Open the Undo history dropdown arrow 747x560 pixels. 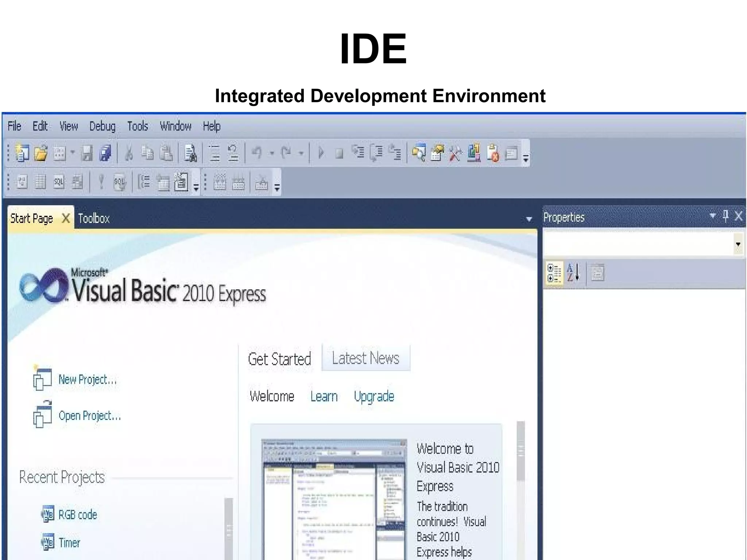(x=272, y=153)
